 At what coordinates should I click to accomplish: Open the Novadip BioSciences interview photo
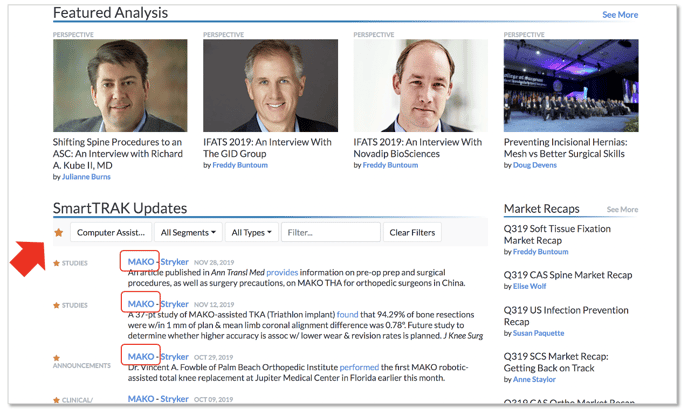(421, 86)
